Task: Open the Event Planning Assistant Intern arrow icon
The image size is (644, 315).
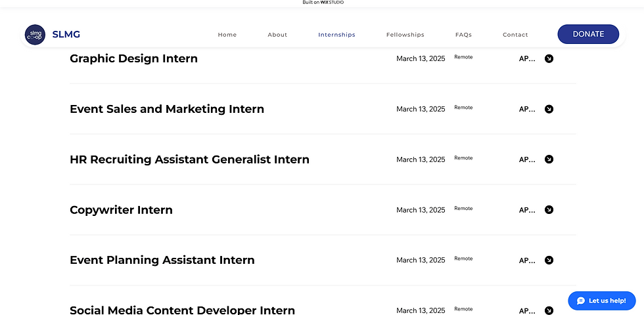Action: (x=549, y=260)
